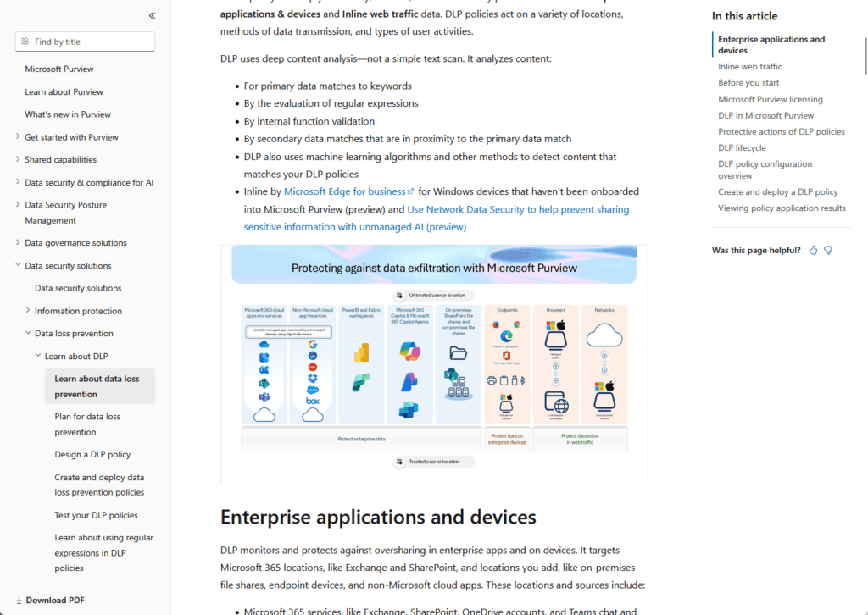Click the thumbs up helpful icon
Screen dimensions: 868x615
tap(813, 251)
